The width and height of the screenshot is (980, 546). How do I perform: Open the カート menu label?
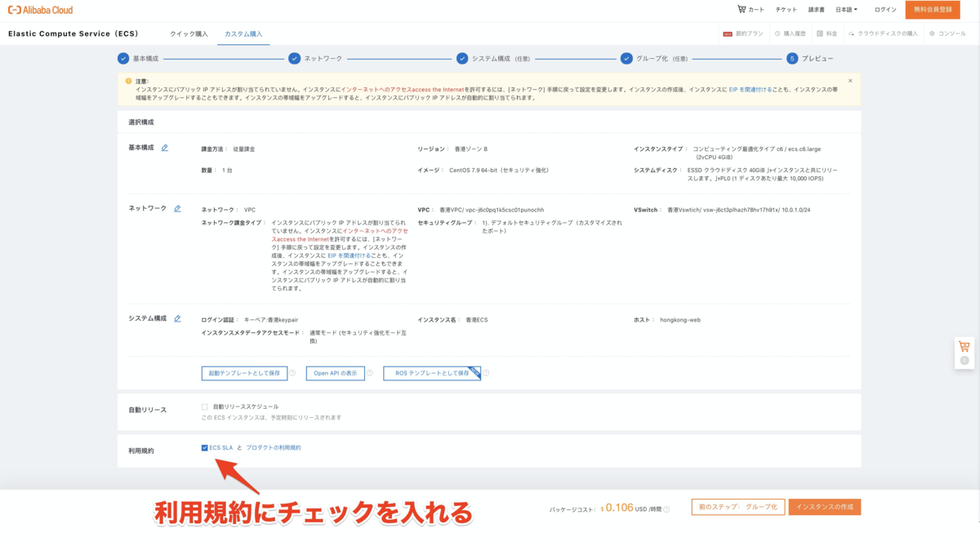tap(756, 10)
